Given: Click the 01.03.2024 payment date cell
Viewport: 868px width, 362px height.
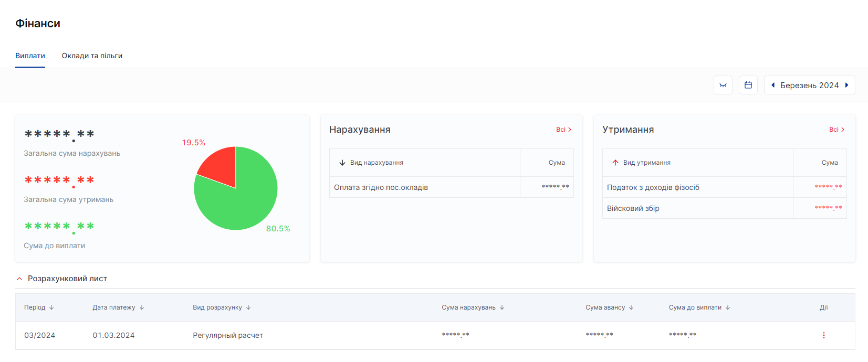Looking at the screenshot, I should [x=113, y=335].
